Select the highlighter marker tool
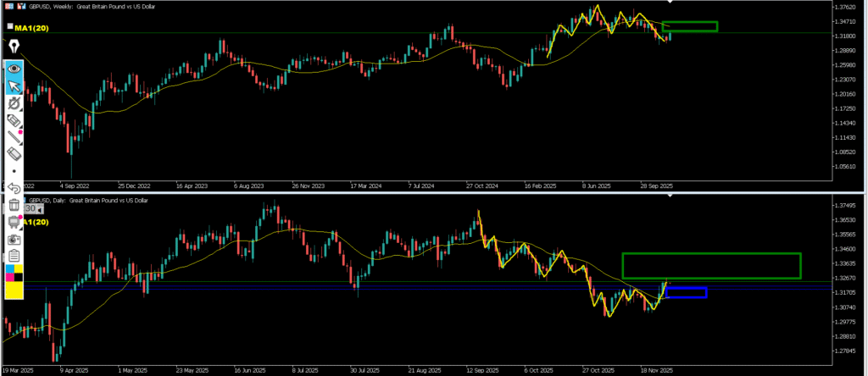The height and width of the screenshot is (376, 868). pyautogui.click(x=14, y=121)
